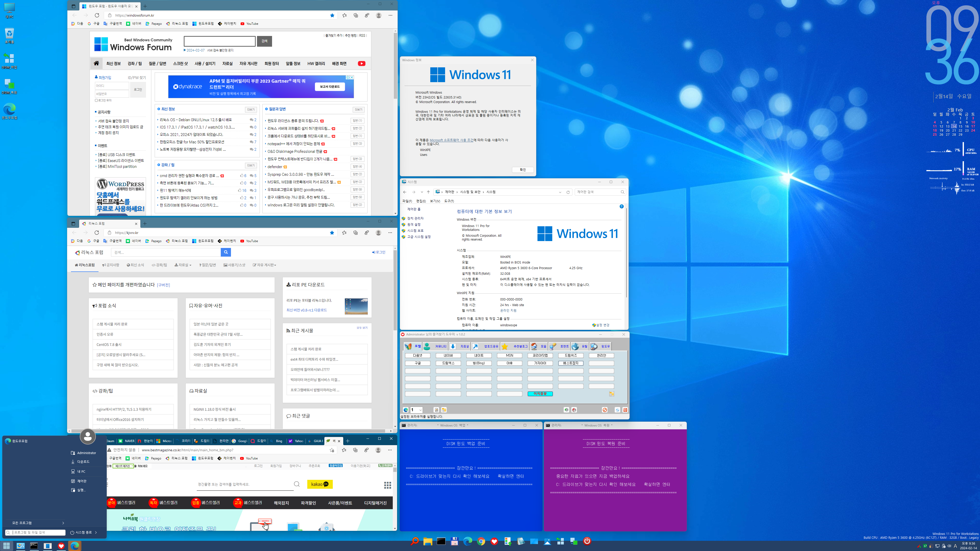Click the blue search icon button on Linux Forum page

(226, 252)
